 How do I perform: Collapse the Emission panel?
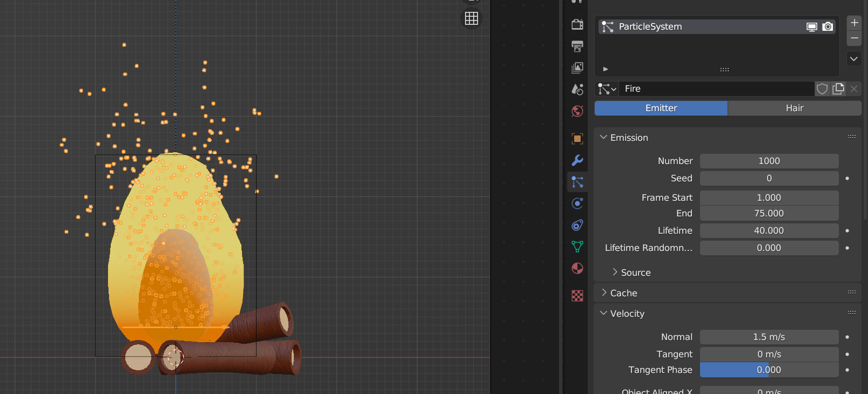[603, 138]
